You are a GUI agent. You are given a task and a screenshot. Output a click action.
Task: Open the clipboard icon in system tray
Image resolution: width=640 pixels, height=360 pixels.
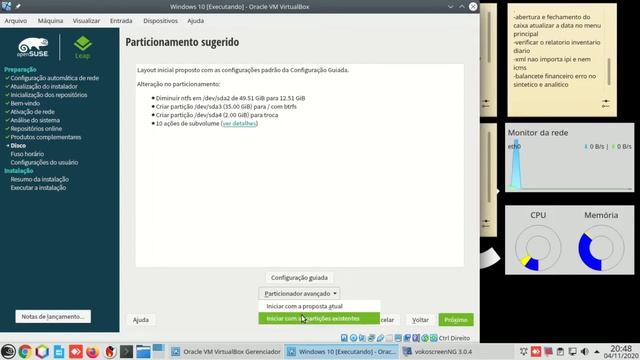click(560, 351)
